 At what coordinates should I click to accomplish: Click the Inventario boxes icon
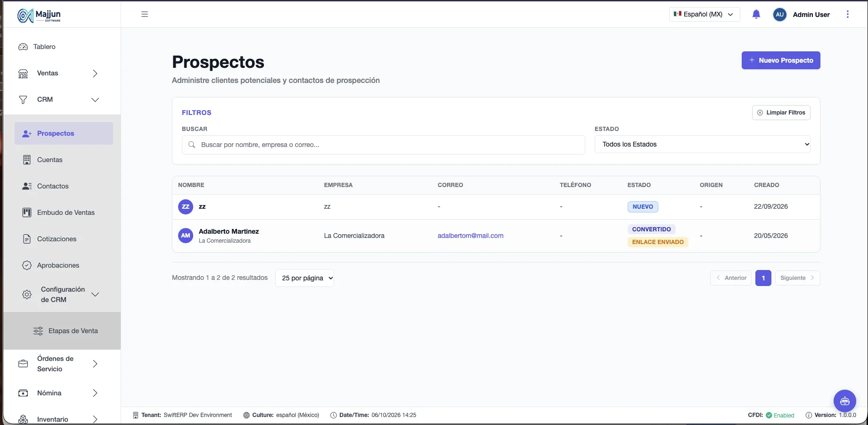(23, 419)
